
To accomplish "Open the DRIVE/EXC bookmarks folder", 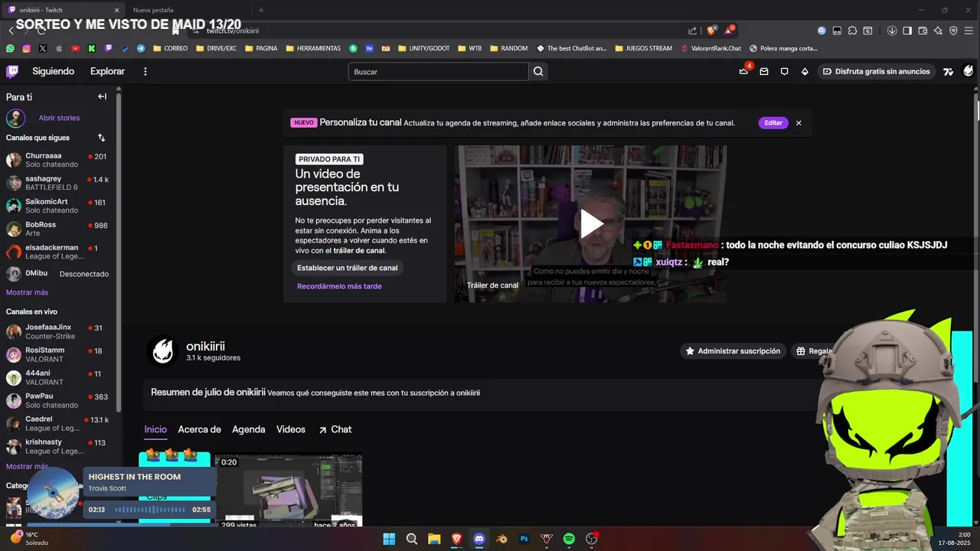I will pos(216,48).
